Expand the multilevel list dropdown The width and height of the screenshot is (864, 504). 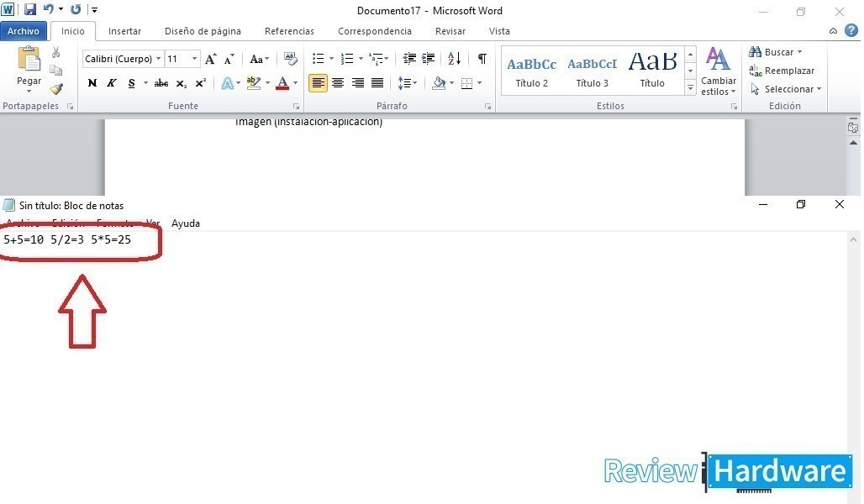[x=387, y=59]
